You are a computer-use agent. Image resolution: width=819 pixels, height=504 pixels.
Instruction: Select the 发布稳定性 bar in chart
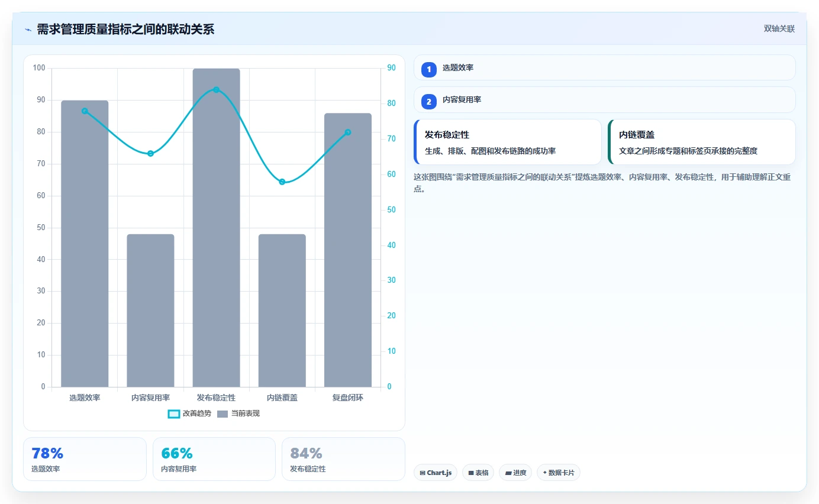point(216,228)
